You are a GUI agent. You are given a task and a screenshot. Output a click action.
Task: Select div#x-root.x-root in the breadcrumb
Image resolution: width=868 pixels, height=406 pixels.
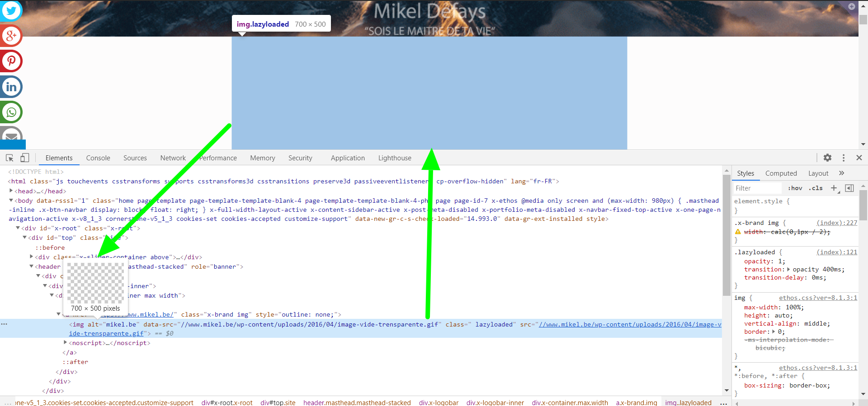[x=227, y=402]
